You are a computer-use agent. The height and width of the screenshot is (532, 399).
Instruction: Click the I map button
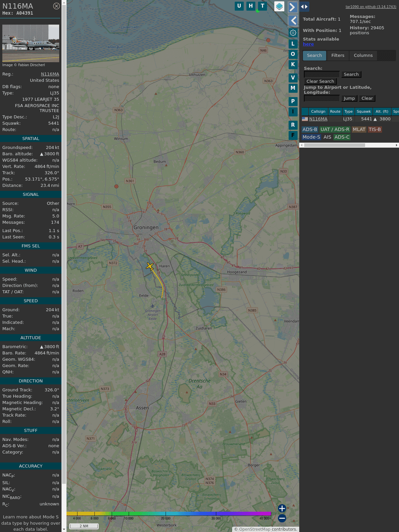[x=293, y=111]
